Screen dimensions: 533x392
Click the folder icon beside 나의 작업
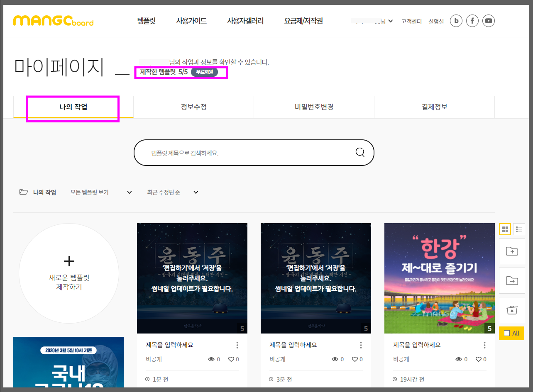(24, 192)
